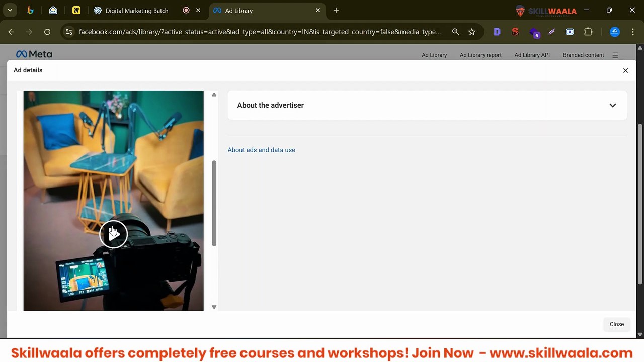Viewport: 644px width, 362px height.
Task: Click the ad preview panel scrollbar thumb
Action: 214,204
